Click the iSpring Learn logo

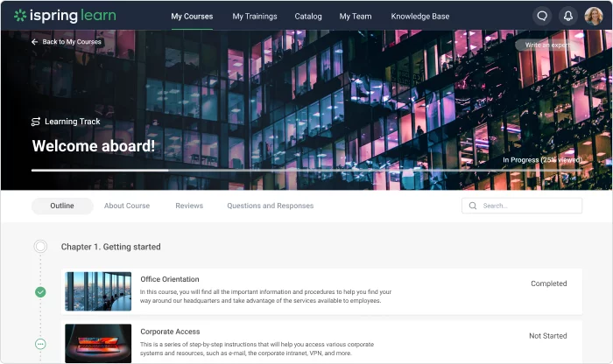[x=65, y=16]
